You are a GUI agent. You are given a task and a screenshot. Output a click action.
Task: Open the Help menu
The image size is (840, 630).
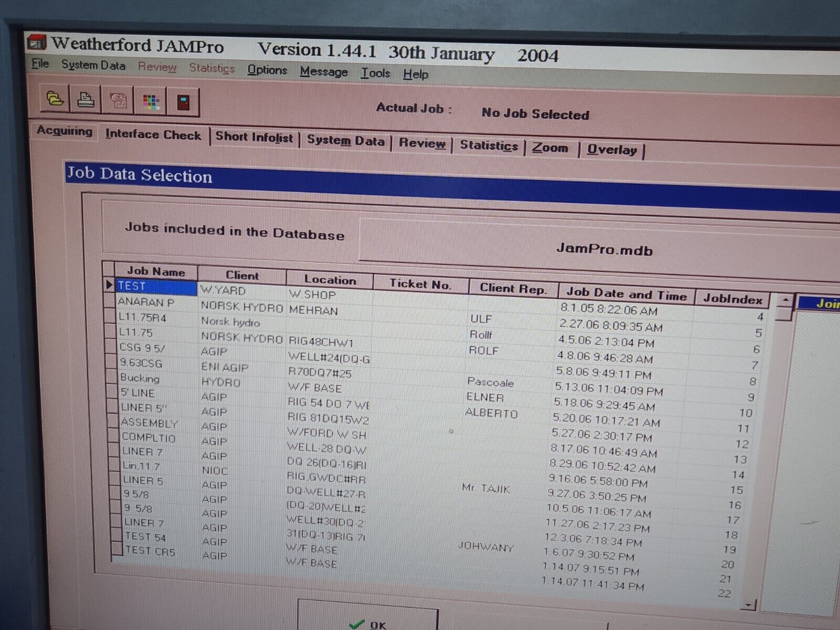coord(415,75)
